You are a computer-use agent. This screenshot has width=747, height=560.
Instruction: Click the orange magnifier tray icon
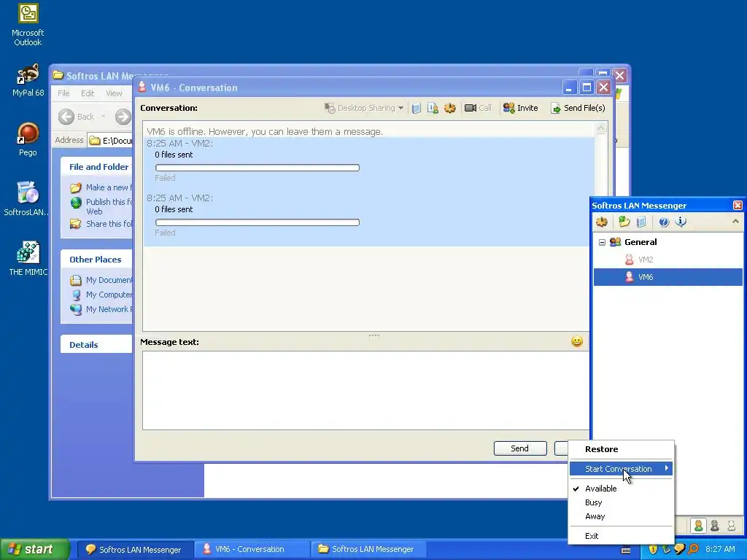(x=694, y=550)
